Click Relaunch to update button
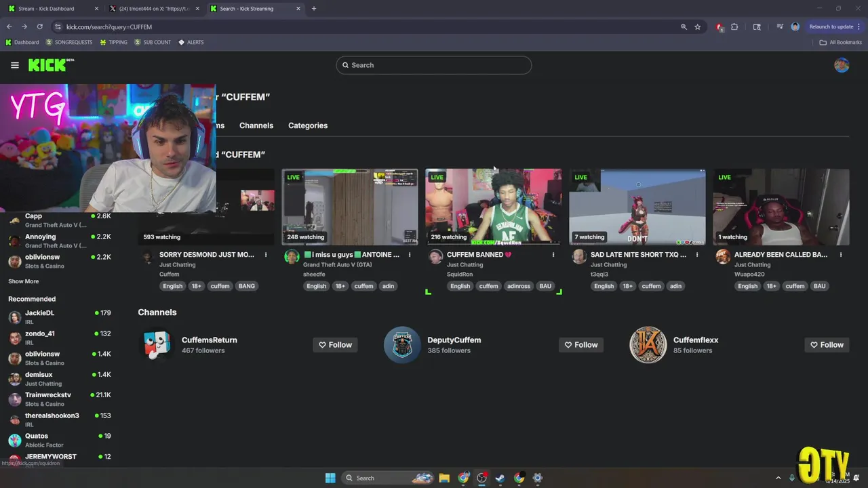Screen dimensions: 868x488 [x=835, y=27]
